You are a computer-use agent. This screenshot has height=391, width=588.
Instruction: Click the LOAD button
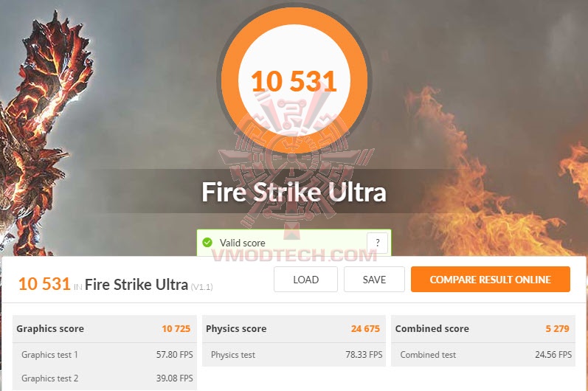[x=305, y=280]
